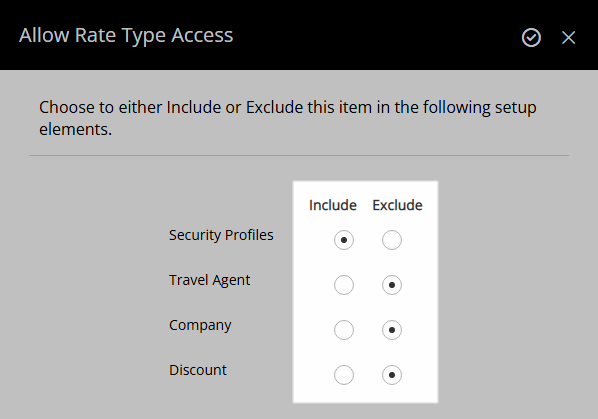Close the Allow Rate Type Access dialog
Viewport: 598px width, 419px height.
coord(568,37)
